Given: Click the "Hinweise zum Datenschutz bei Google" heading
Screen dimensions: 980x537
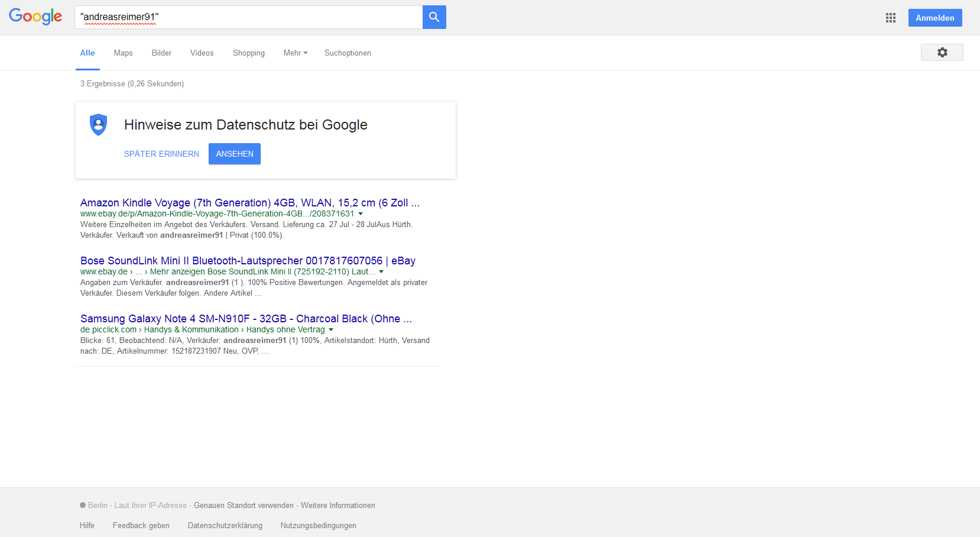Looking at the screenshot, I should (246, 125).
